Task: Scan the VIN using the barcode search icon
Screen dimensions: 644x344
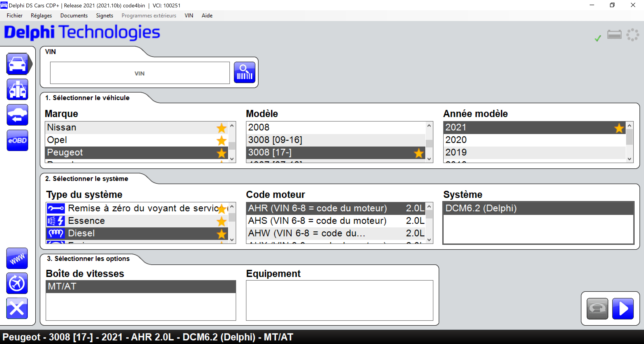Action: pos(244,72)
